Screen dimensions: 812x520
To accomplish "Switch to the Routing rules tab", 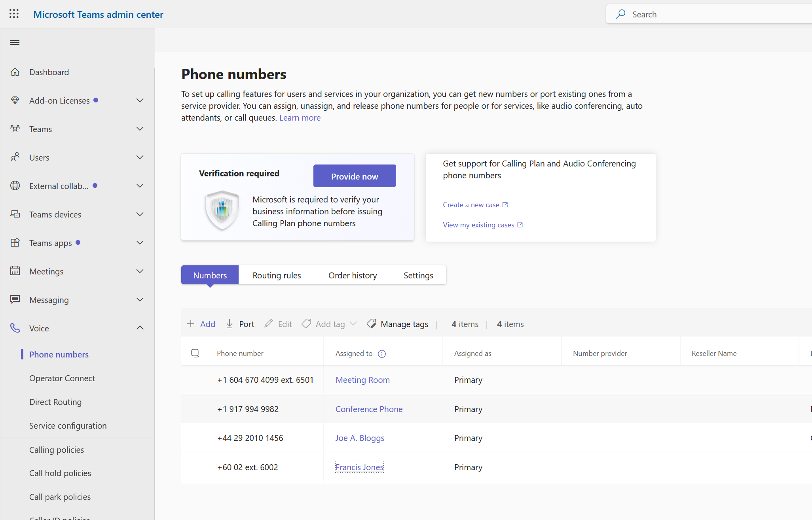I will pos(277,275).
